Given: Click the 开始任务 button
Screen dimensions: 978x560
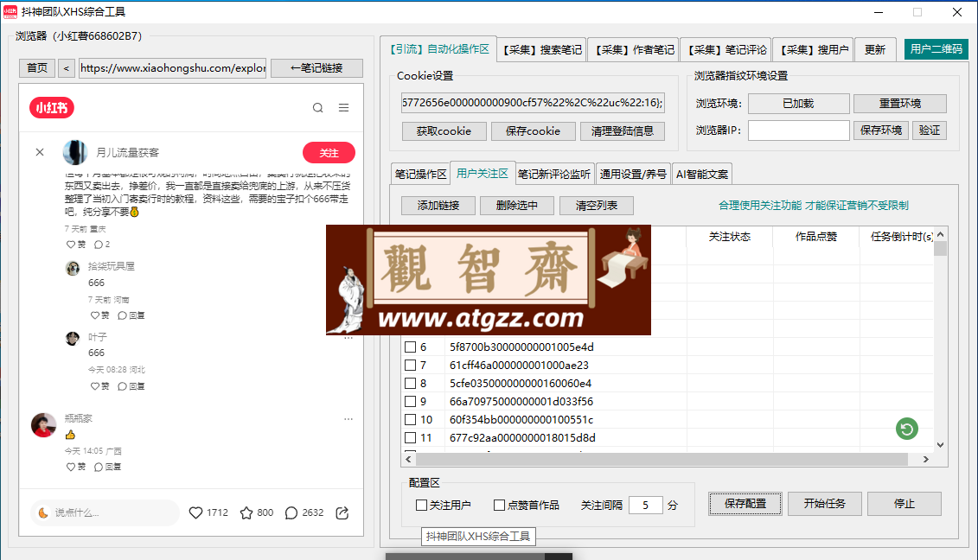Looking at the screenshot, I should tap(825, 504).
